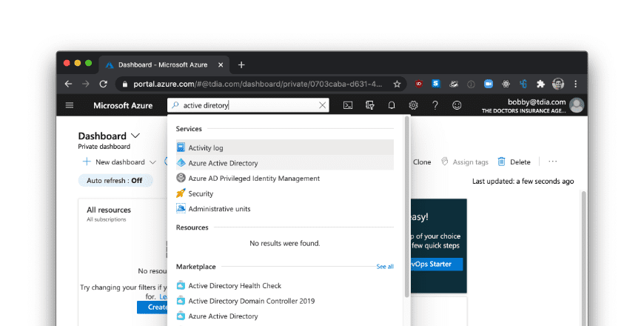Image resolution: width=644 pixels, height=326 pixels.
Task: Click inside the Azure search field
Action: pyautogui.click(x=248, y=105)
